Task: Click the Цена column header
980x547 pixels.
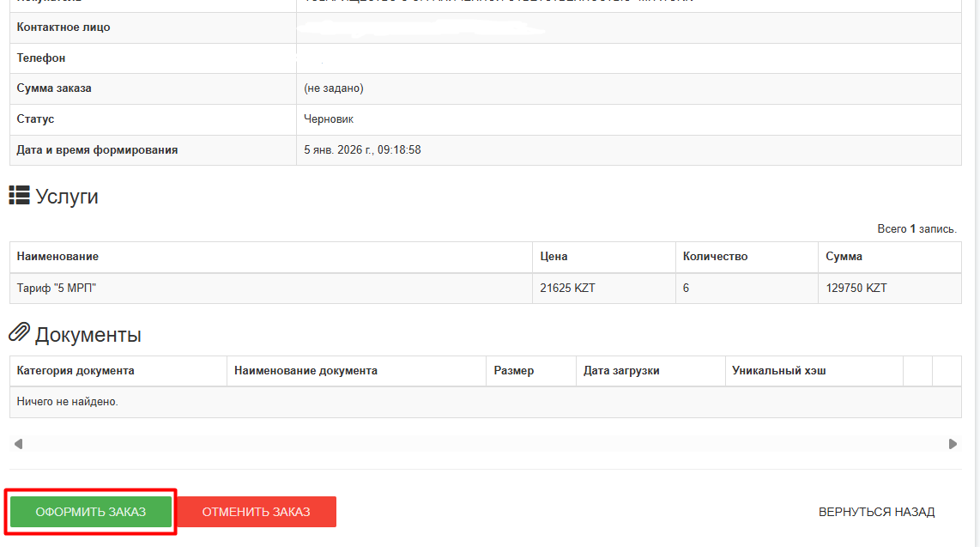Action: (x=554, y=257)
